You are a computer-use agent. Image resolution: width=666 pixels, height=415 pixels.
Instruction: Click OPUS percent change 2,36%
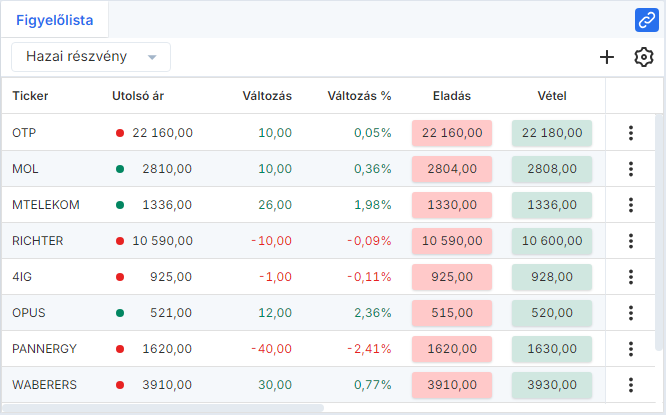pos(373,313)
